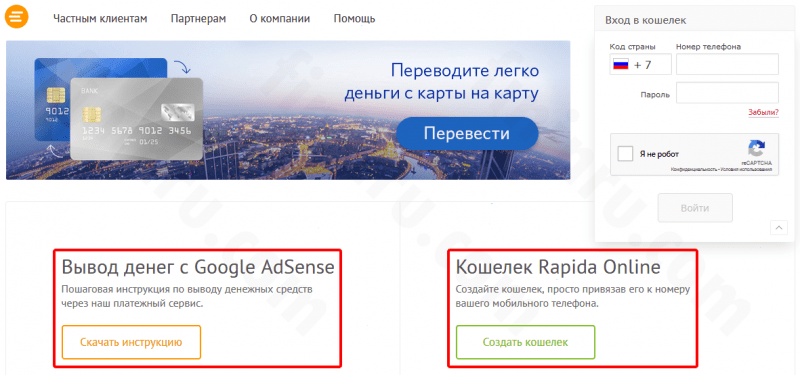800x375 pixels.
Task: Click the Создать кошелек button
Action: click(526, 342)
